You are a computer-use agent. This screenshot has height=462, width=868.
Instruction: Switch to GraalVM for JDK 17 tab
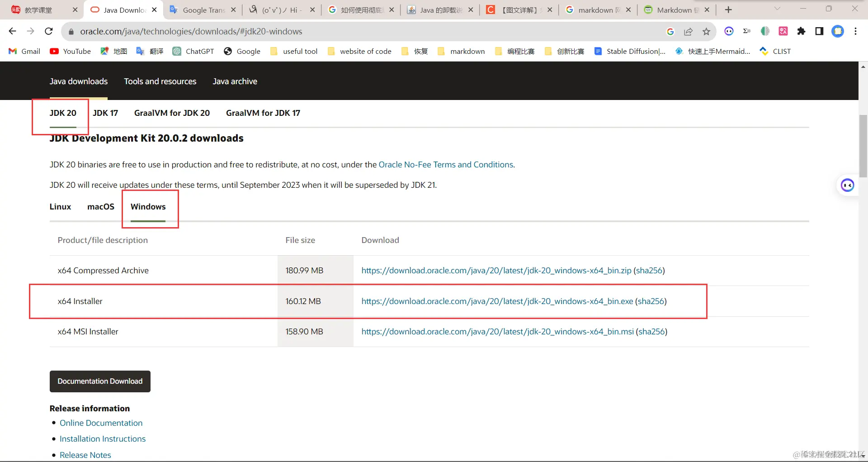pos(263,113)
